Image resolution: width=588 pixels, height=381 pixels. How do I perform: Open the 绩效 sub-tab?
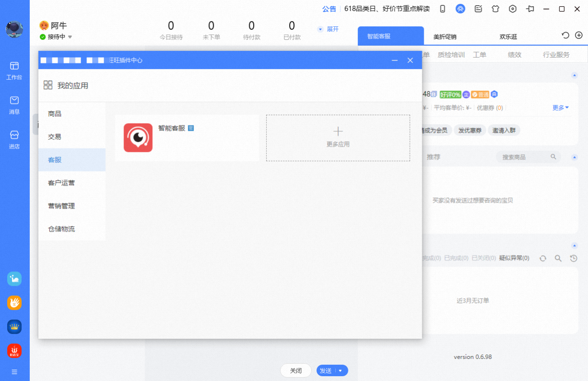(x=514, y=55)
